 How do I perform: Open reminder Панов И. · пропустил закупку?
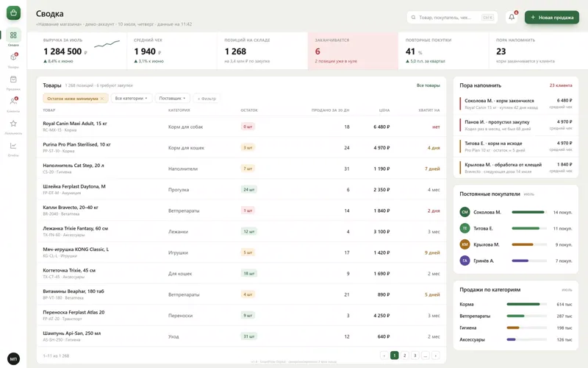(516, 125)
